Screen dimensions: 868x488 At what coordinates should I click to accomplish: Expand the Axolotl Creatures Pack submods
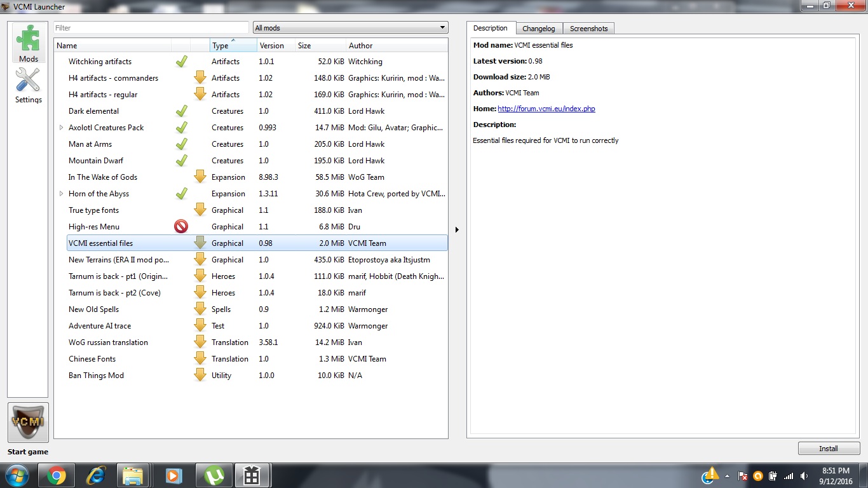(x=62, y=128)
